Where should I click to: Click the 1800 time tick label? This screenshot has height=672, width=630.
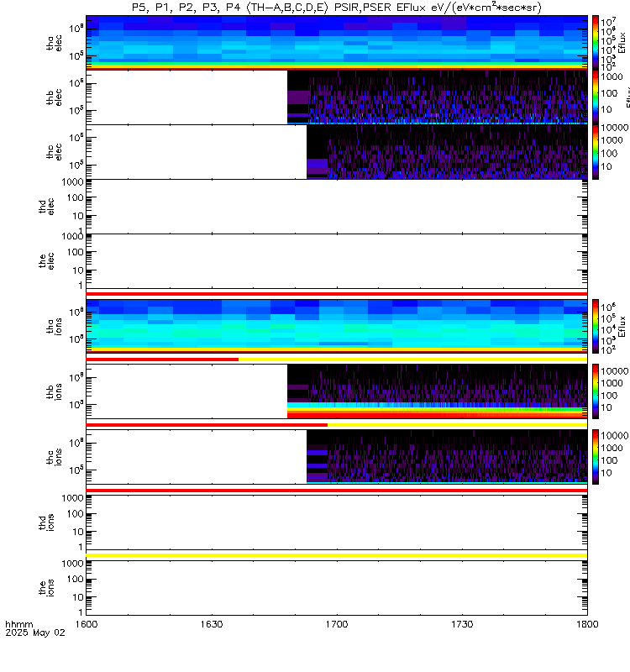587,624
